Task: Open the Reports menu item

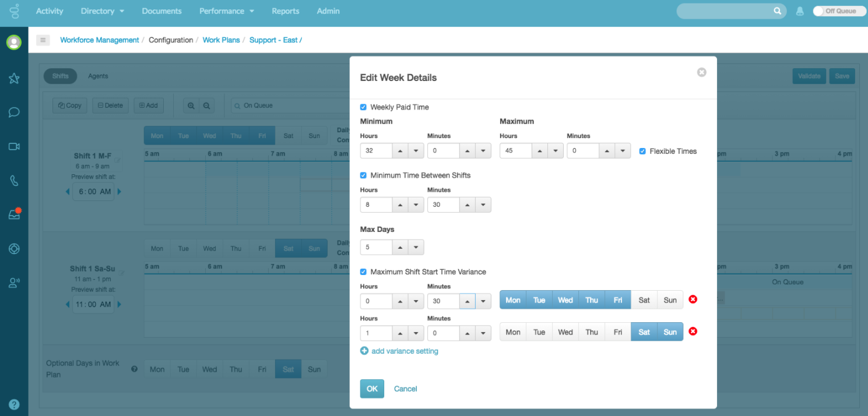Action: click(285, 10)
